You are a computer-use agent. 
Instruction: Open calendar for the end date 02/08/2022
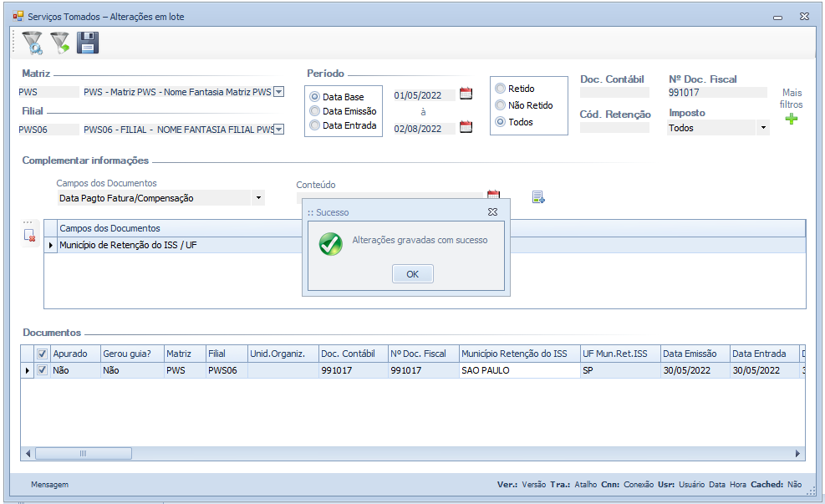(466, 127)
